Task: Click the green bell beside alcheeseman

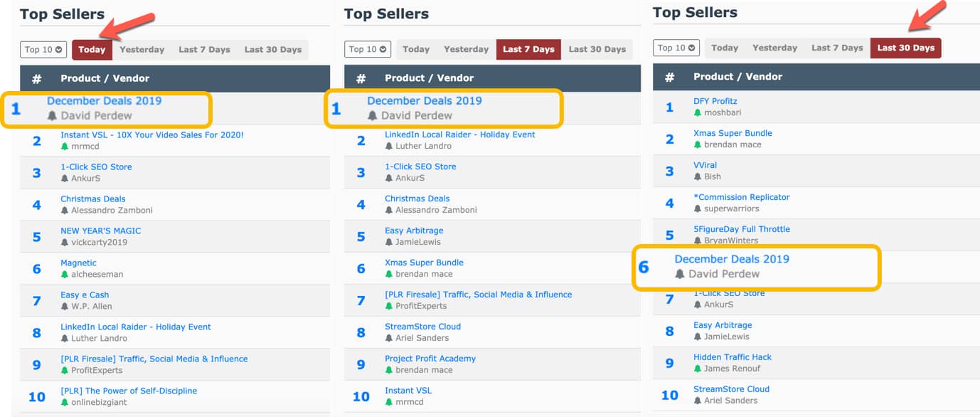Action: 65,275
